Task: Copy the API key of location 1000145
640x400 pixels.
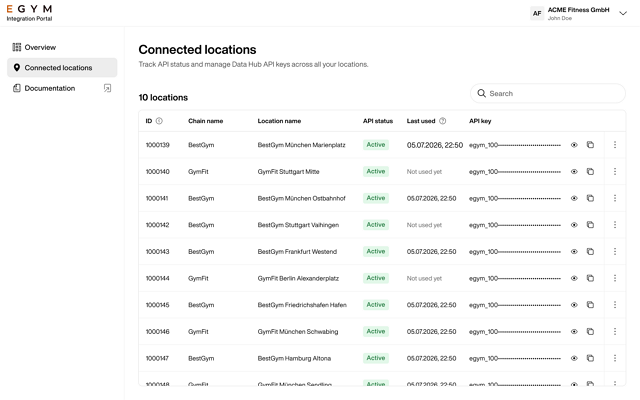Action: 590,305
